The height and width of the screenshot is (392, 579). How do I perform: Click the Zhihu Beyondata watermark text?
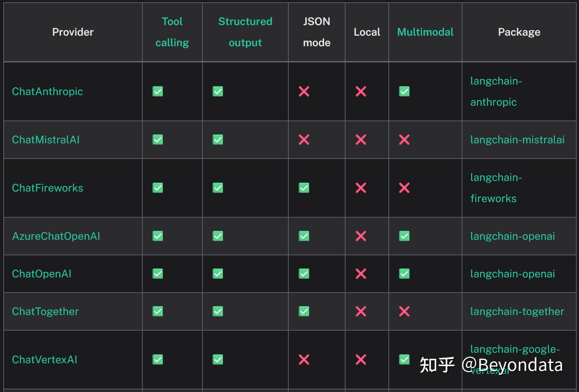coord(491,365)
